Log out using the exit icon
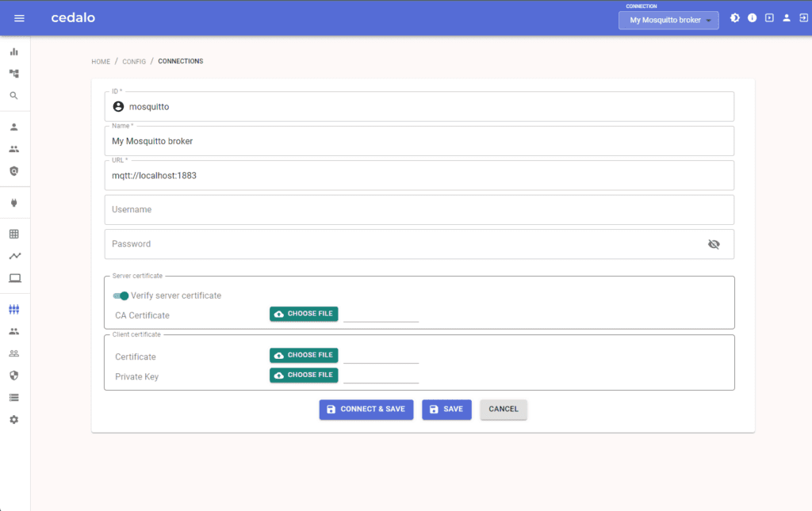Viewport: 812px width, 511px height. [803, 17]
